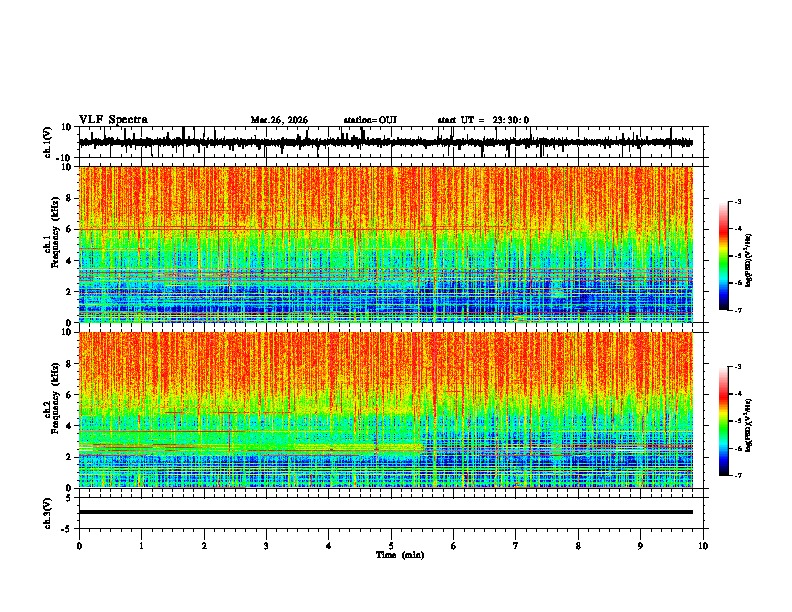Screen dimensions: 792x612
Task: Click the '4' kHz tick on ch.2 axis
Action: point(69,426)
